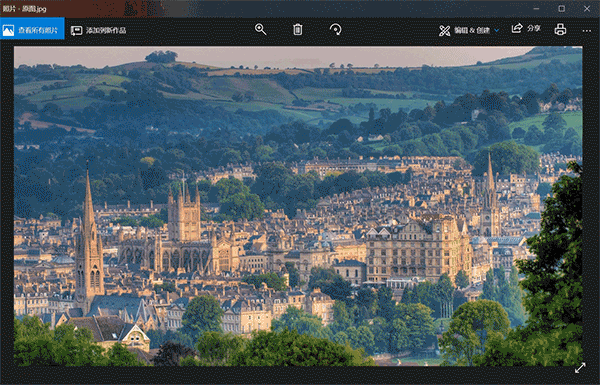Enter fullscreen with diagonal arrows icon

580,368
